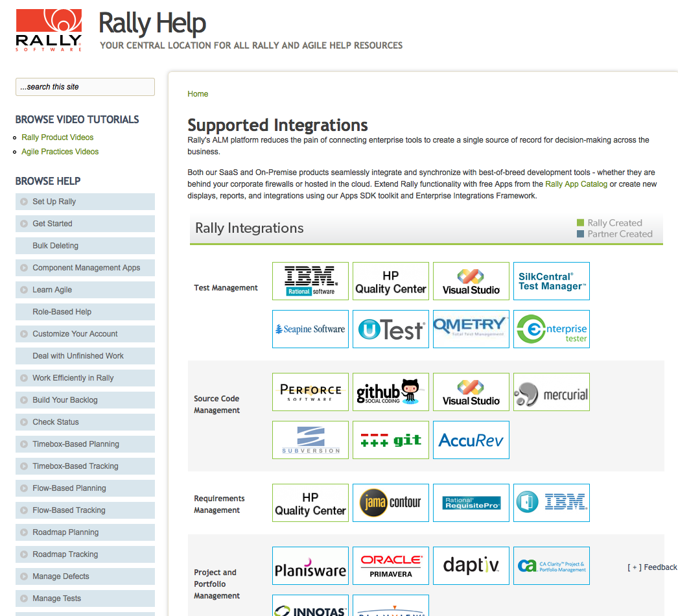678x616 pixels.
Task: Expand the Set Up Rally section
Action: tap(25, 202)
